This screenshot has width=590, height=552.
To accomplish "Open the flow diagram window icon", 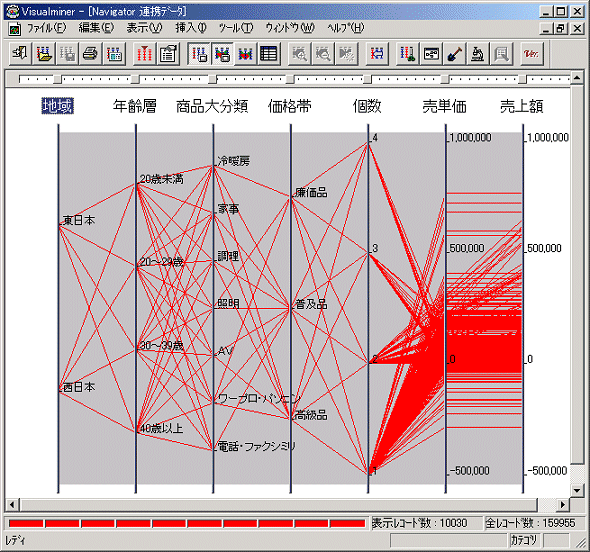I will pos(431,54).
